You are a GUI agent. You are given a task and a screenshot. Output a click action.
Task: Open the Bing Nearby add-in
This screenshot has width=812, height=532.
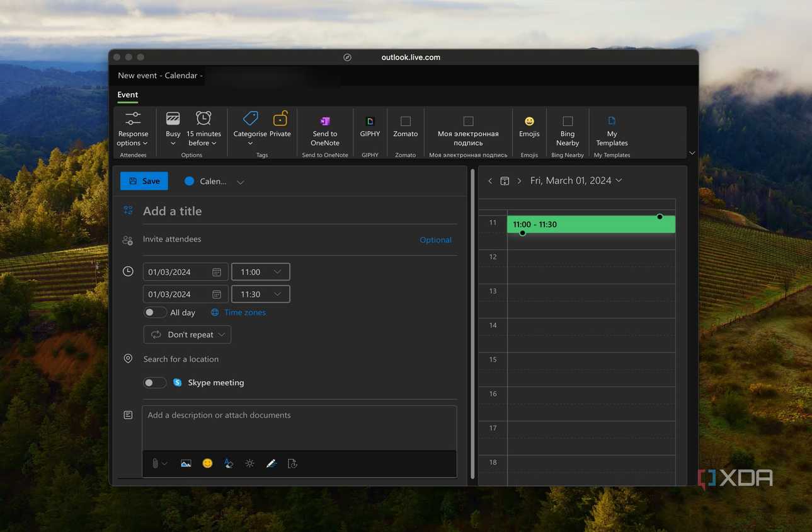click(568, 130)
